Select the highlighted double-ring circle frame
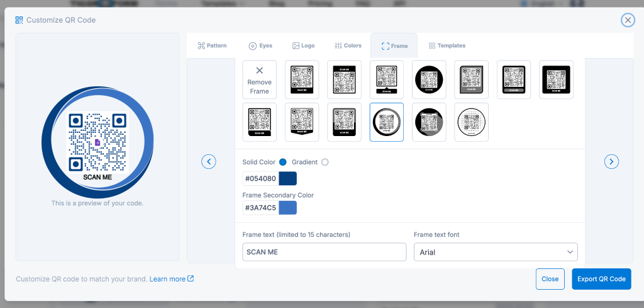Image resolution: width=644 pixels, height=308 pixels. [387, 122]
